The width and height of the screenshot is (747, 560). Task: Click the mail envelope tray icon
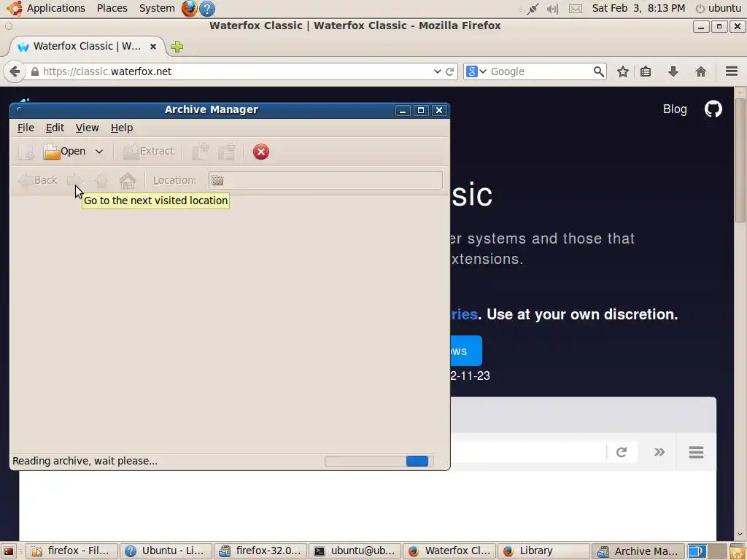point(576,9)
